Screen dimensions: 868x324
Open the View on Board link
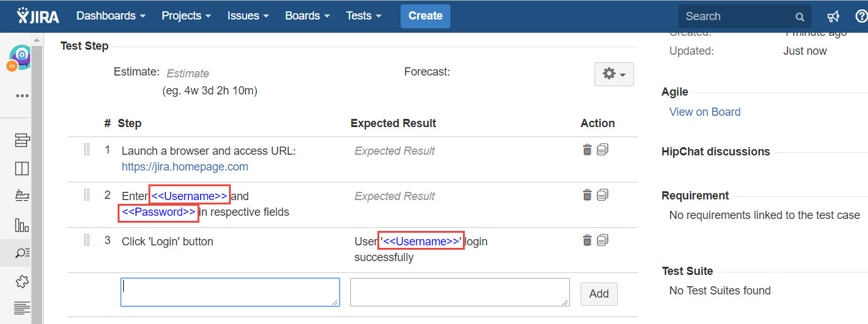pyautogui.click(x=704, y=112)
